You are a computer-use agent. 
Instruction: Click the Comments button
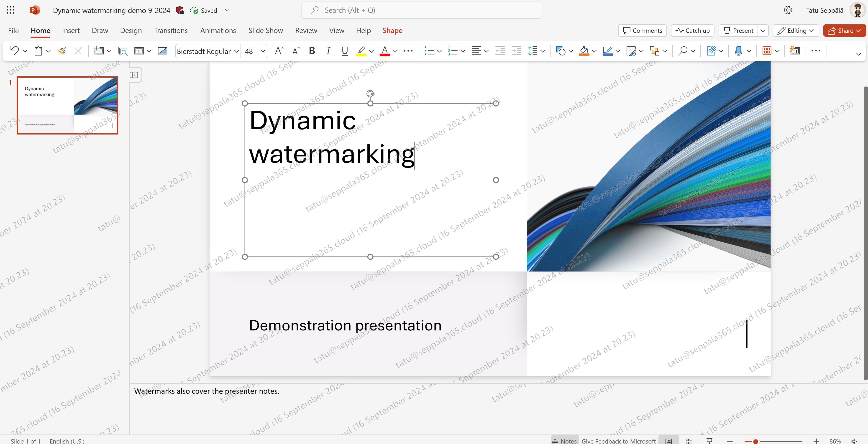pos(642,31)
